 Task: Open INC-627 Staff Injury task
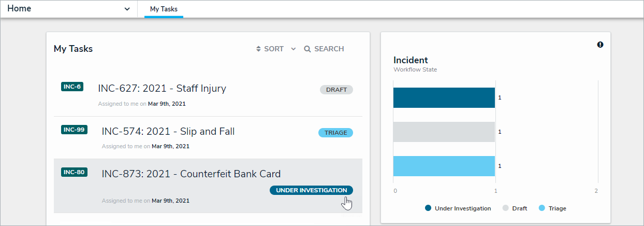point(162,89)
